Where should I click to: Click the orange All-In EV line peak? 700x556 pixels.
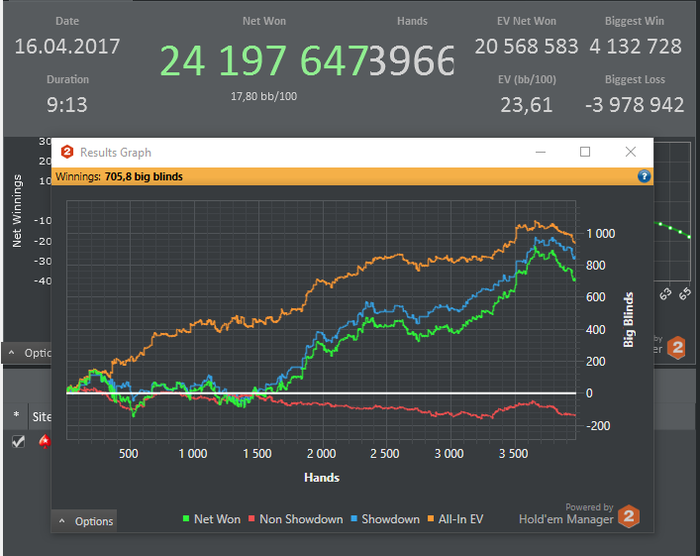536,222
